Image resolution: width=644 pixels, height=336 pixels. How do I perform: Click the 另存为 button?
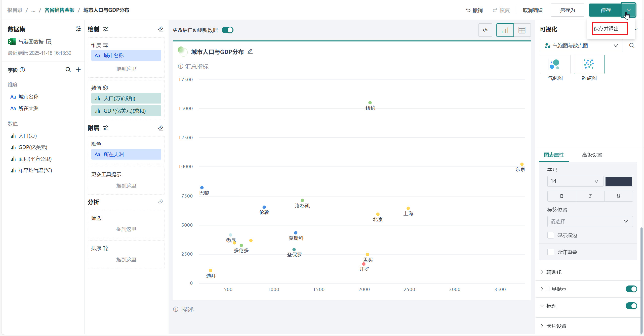[567, 10]
